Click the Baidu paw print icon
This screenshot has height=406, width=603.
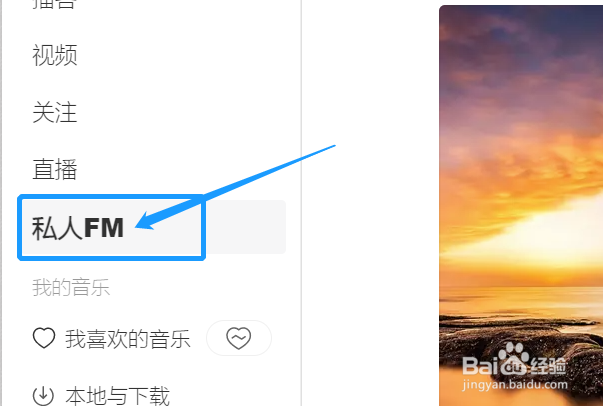click(514, 359)
